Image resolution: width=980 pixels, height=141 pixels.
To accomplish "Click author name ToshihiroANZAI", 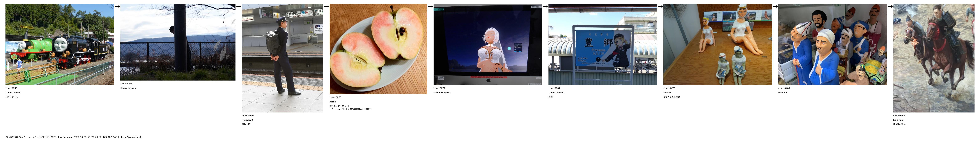I will (x=442, y=93).
